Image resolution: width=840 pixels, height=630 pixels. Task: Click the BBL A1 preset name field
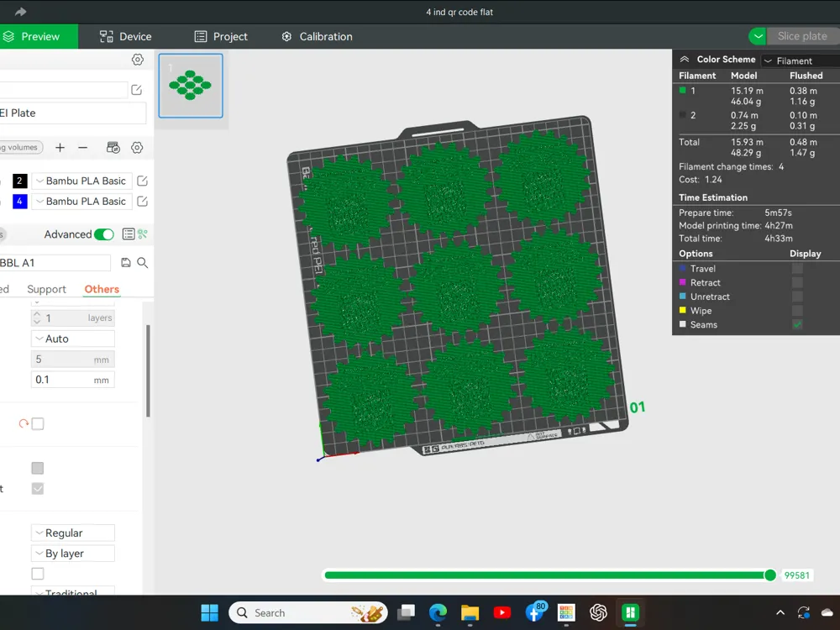coord(55,262)
